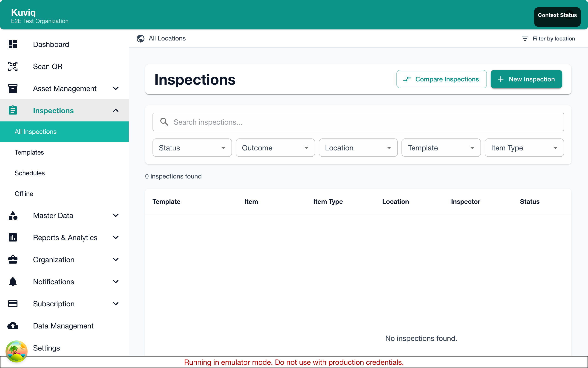
Task: Click the All Locations label
Action: coord(167,38)
